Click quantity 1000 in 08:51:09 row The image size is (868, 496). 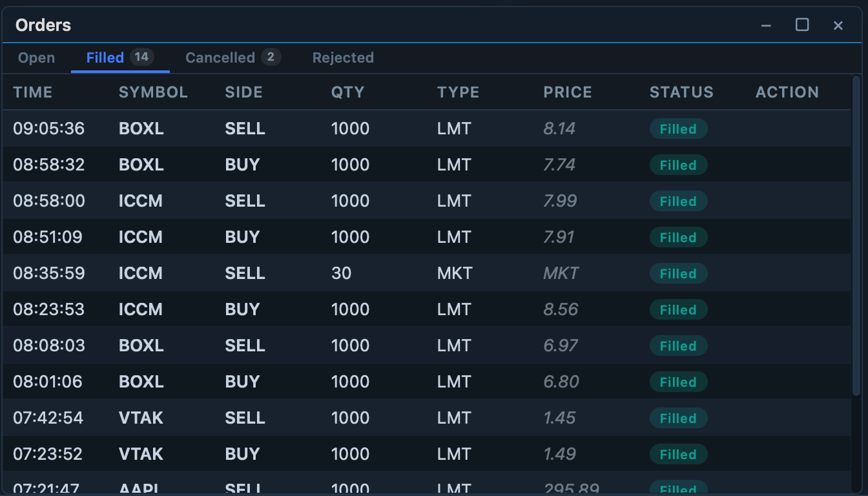click(x=350, y=237)
